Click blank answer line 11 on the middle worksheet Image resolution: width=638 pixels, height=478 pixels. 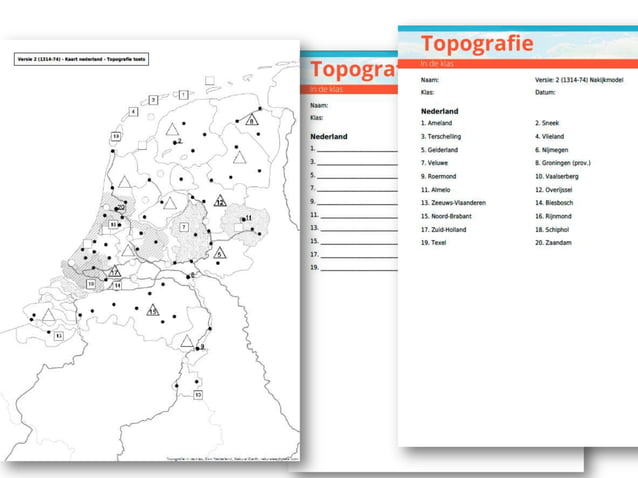(x=359, y=218)
